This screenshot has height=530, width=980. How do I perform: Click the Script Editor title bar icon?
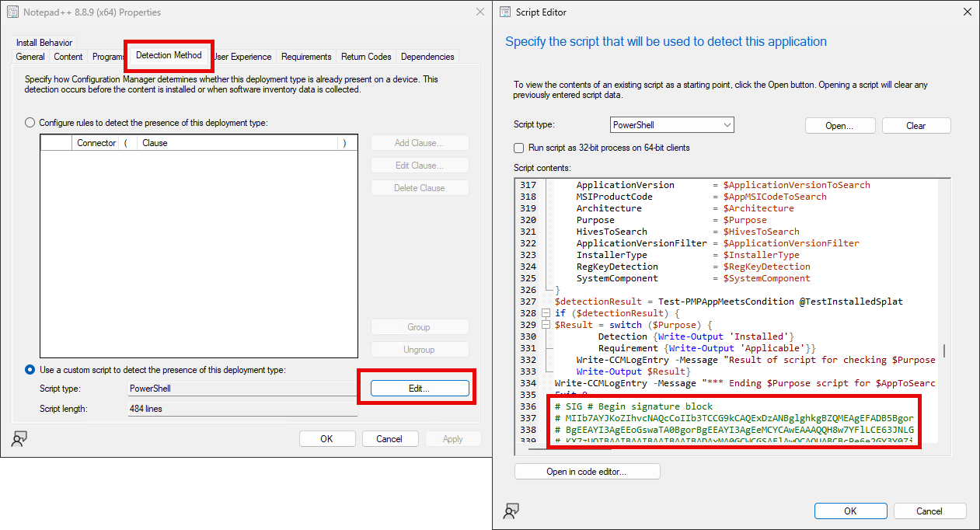(x=507, y=12)
